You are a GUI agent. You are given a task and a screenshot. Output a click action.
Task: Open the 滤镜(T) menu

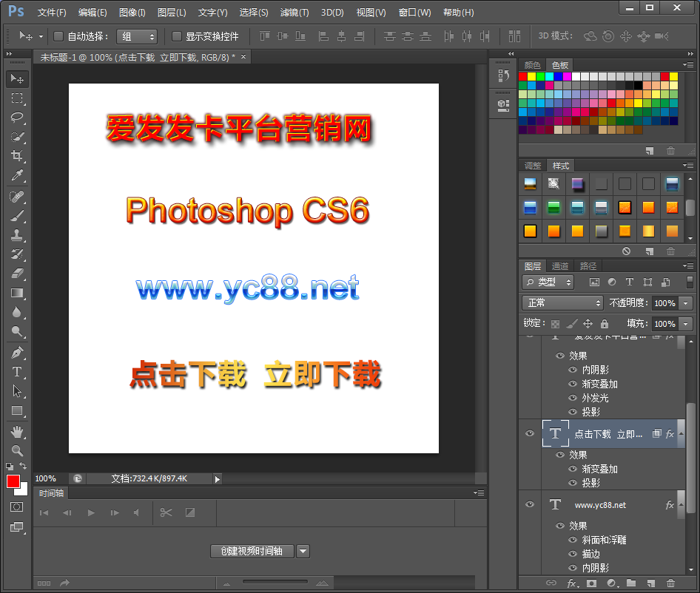click(295, 13)
